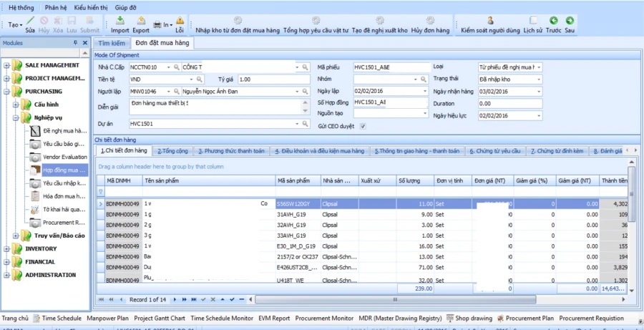
Task: Open Time Schedule bottom link
Action: coord(57,318)
